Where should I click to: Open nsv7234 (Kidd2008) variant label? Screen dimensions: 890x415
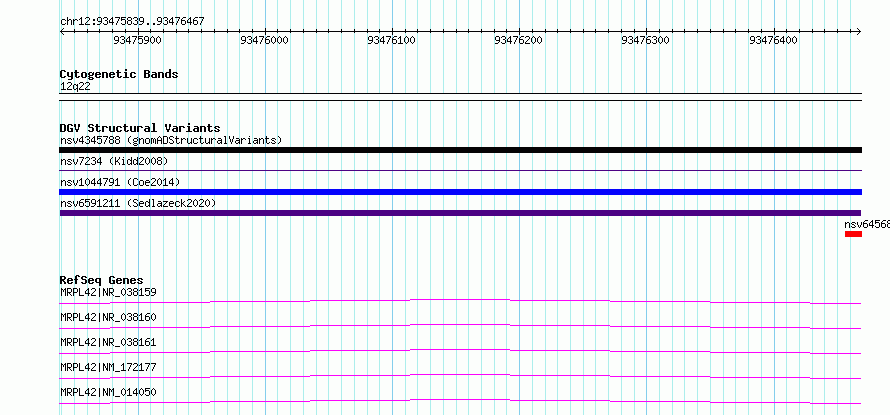click(114, 162)
